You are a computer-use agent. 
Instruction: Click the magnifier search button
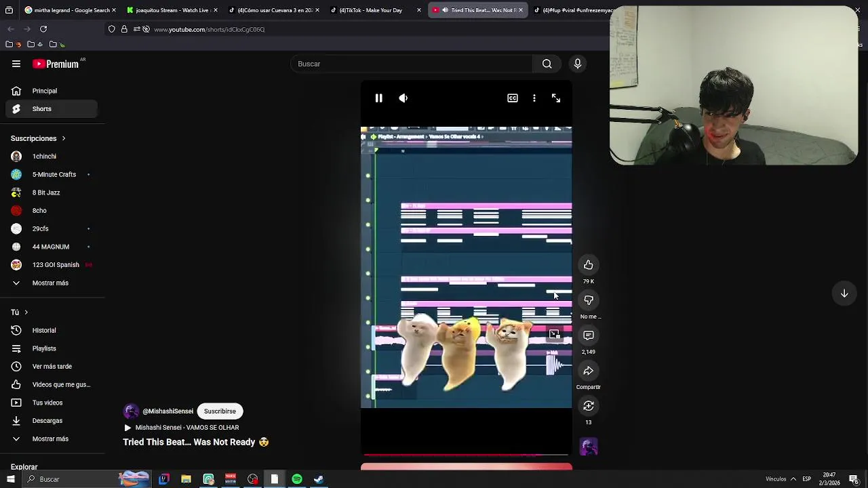tap(547, 64)
